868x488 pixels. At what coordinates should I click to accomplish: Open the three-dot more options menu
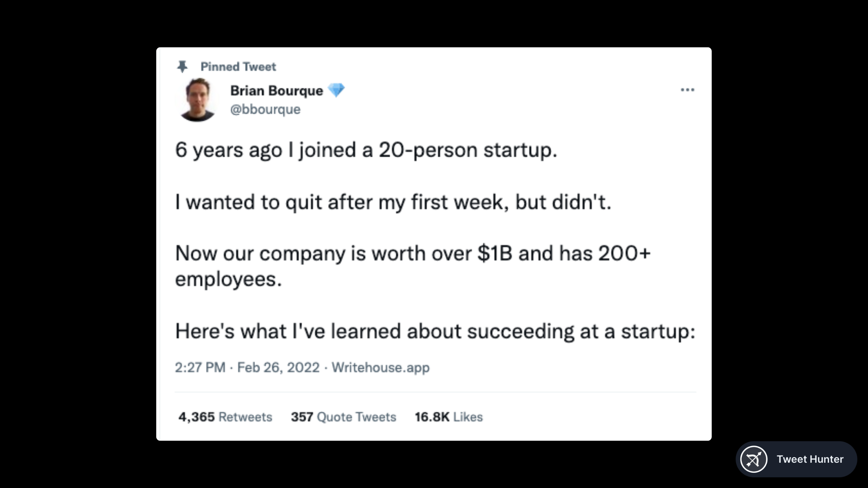pyautogui.click(x=687, y=90)
